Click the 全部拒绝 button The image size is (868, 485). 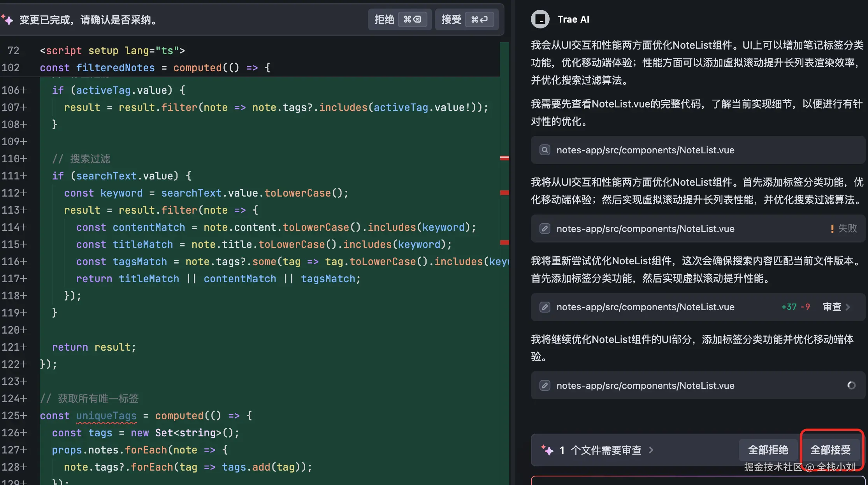coord(768,450)
